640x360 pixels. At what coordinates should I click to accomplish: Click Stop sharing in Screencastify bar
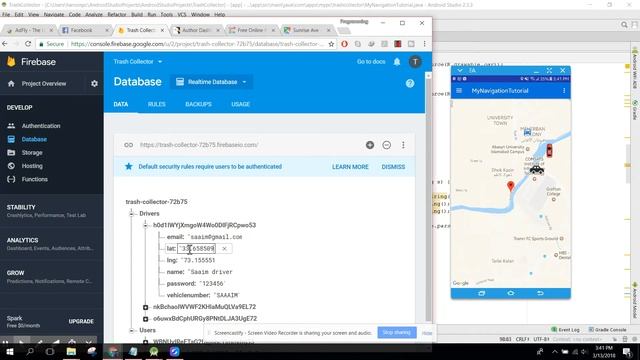(397, 333)
